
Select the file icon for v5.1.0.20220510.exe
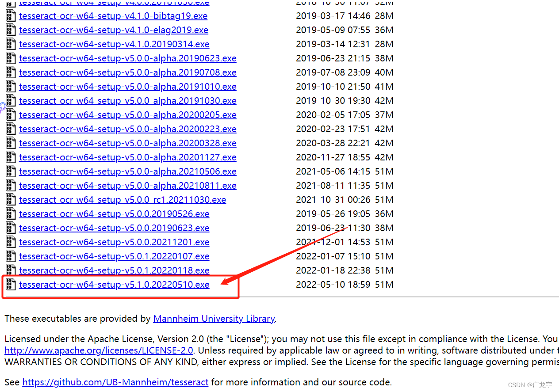point(11,285)
